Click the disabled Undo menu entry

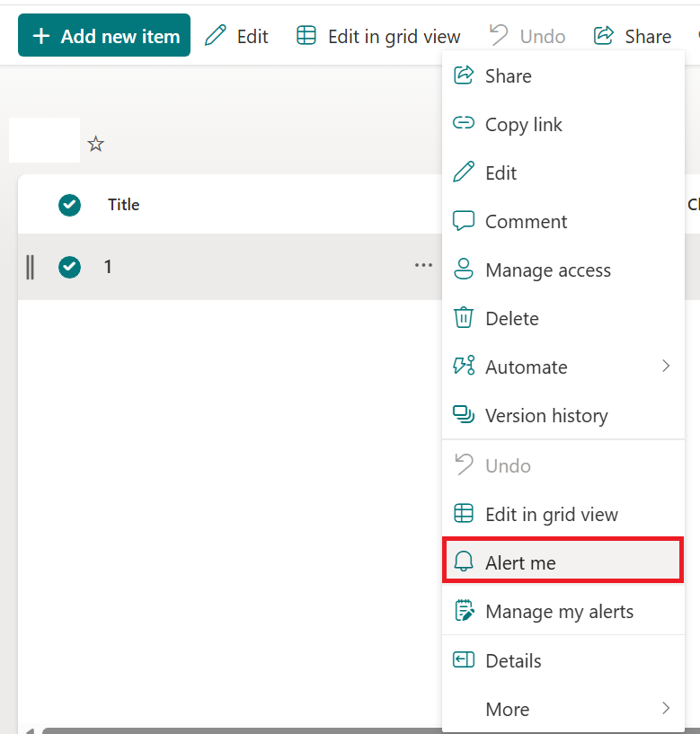click(x=563, y=465)
